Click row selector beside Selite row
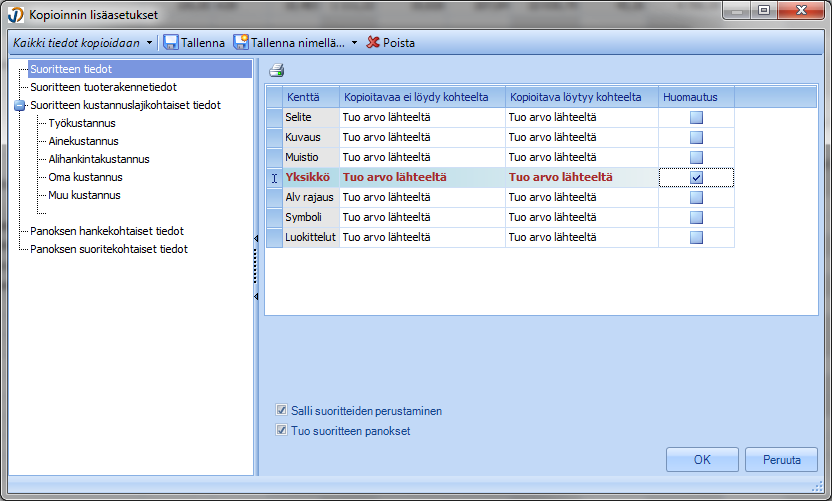 pos(274,117)
